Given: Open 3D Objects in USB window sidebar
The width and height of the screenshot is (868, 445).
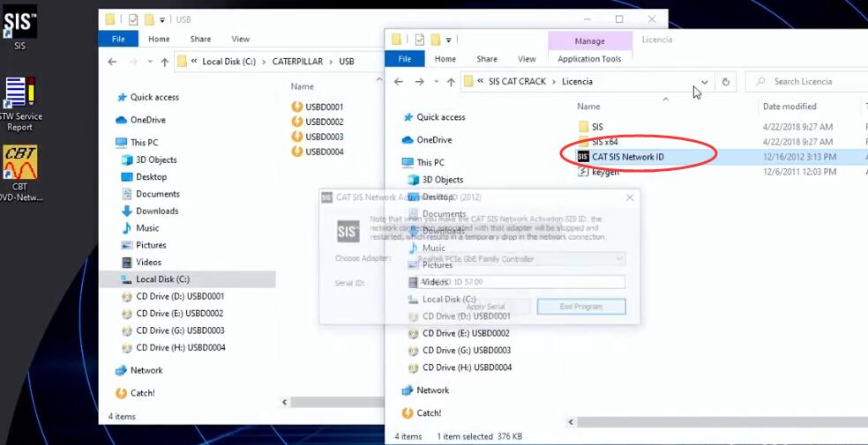Looking at the screenshot, I should pos(149,159).
